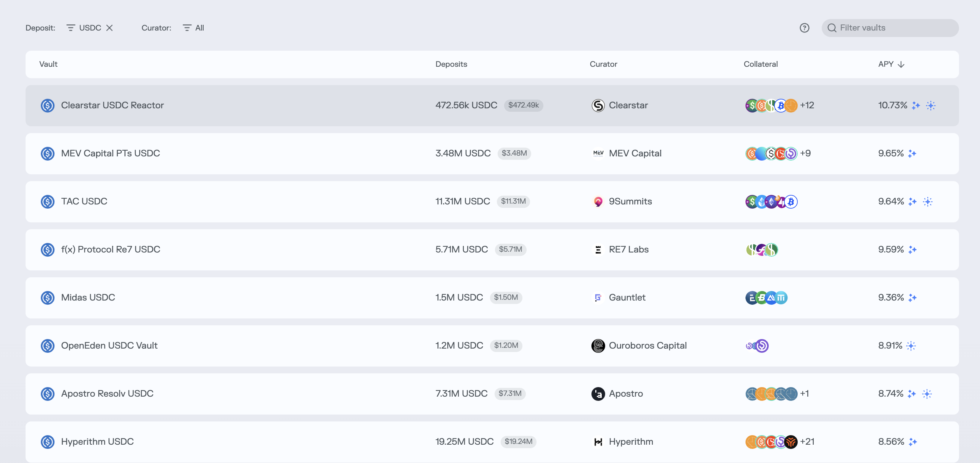Click the USDC token icon for Midas USDC
This screenshot has height=463, width=980.
pos(48,297)
